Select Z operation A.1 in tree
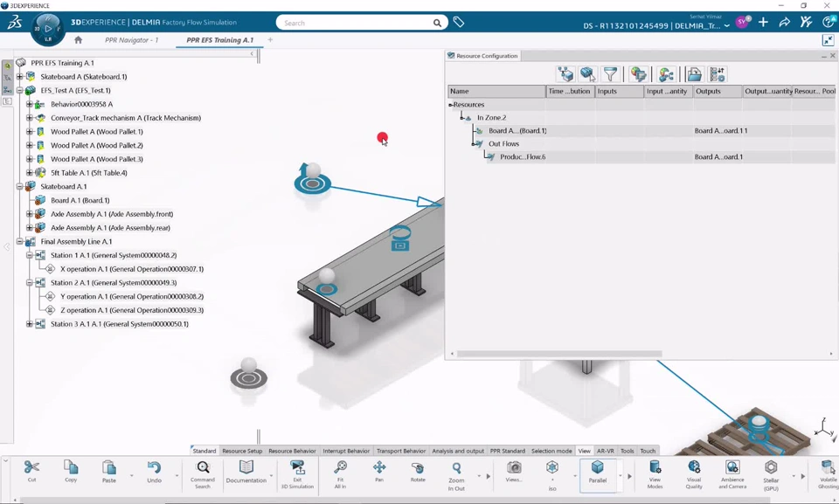The height and width of the screenshot is (504, 839). click(x=132, y=310)
